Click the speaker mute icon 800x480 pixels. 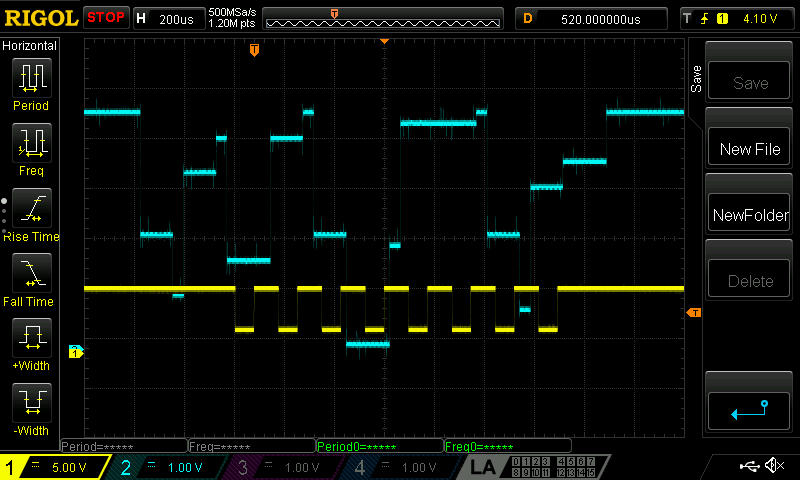click(773, 466)
